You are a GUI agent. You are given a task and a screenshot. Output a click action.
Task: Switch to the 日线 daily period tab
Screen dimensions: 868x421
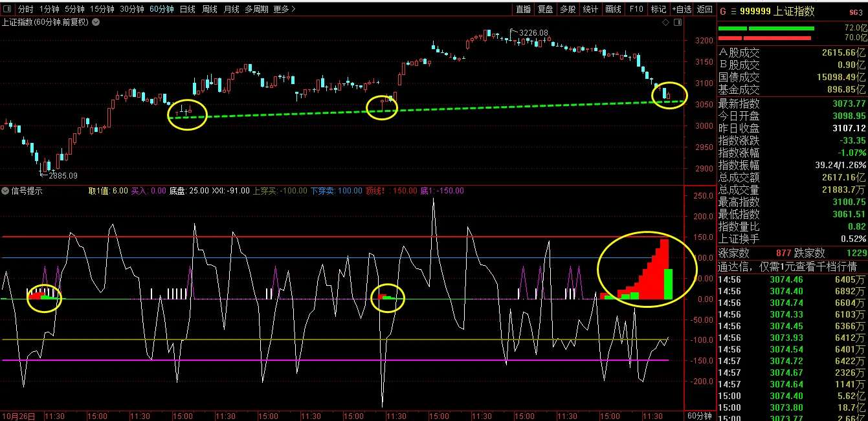(187, 9)
